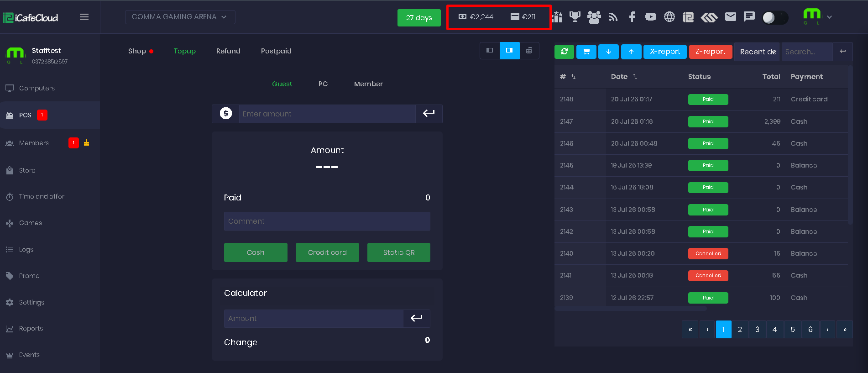Image resolution: width=868 pixels, height=373 pixels.
Task: Open the Facebook page icon
Action: [632, 17]
